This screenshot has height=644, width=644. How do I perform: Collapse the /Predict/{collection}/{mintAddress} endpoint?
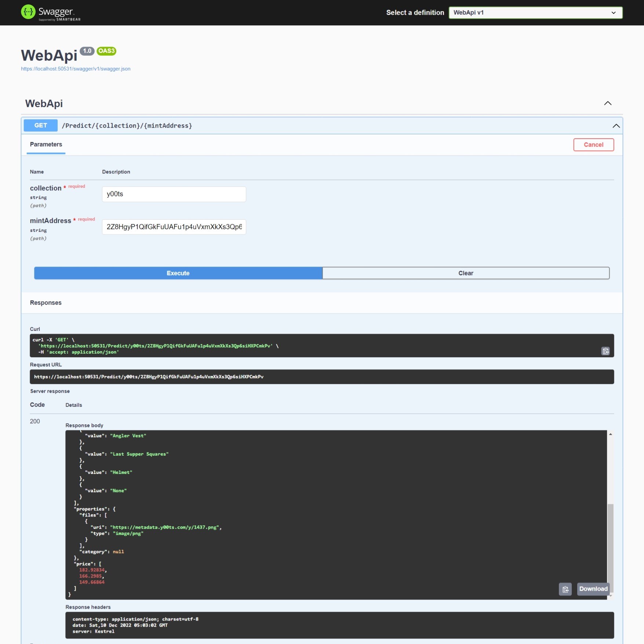click(x=616, y=126)
